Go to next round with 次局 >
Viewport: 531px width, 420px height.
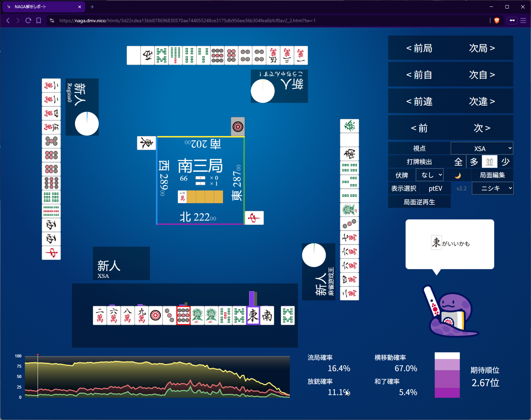pyautogui.click(x=482, y=48)
